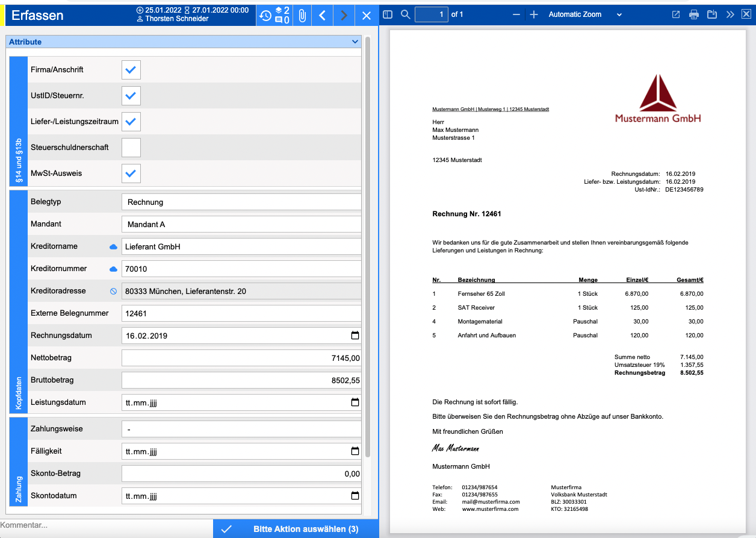Download the PDF document icon
The image size is (756, 538).
pyautogui.click(x=712, y=14)
